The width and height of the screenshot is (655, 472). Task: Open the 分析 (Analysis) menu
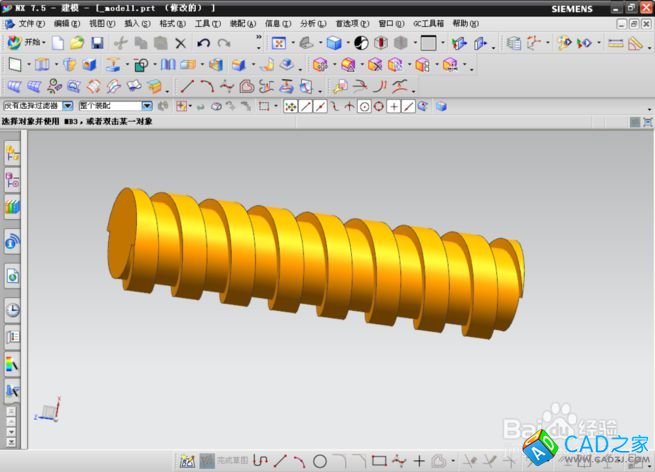313,22
